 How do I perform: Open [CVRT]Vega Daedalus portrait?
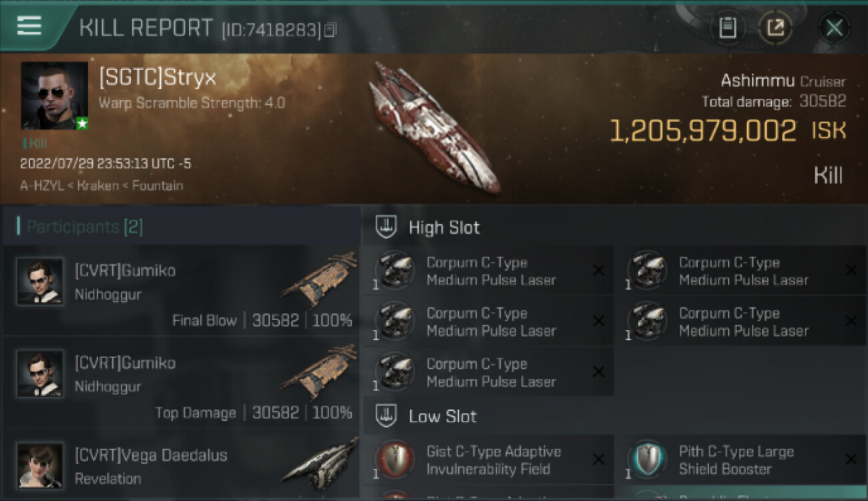pyautogui.click(x=41, y=466)
